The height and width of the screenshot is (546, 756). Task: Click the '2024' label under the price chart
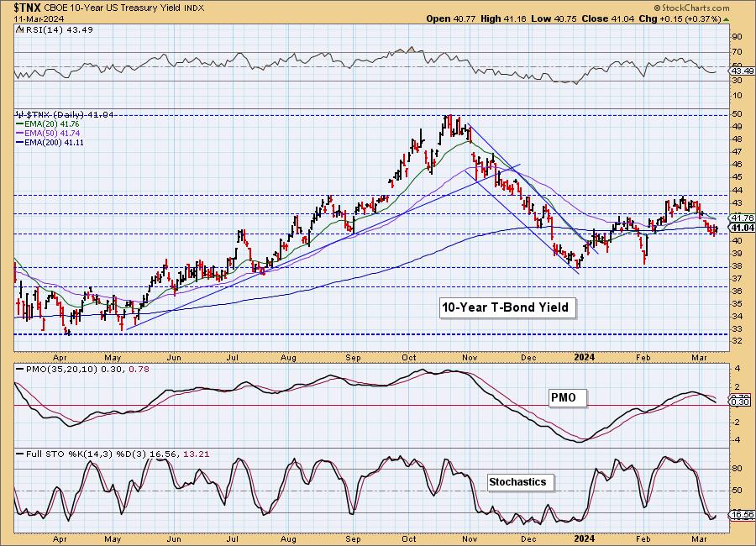[585, 357]
